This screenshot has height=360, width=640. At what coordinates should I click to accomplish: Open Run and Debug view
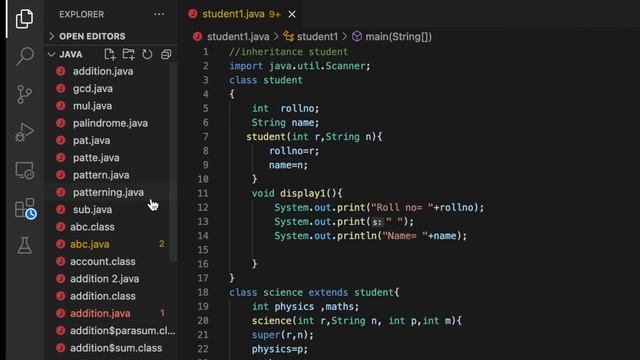[x=24, y=132]
